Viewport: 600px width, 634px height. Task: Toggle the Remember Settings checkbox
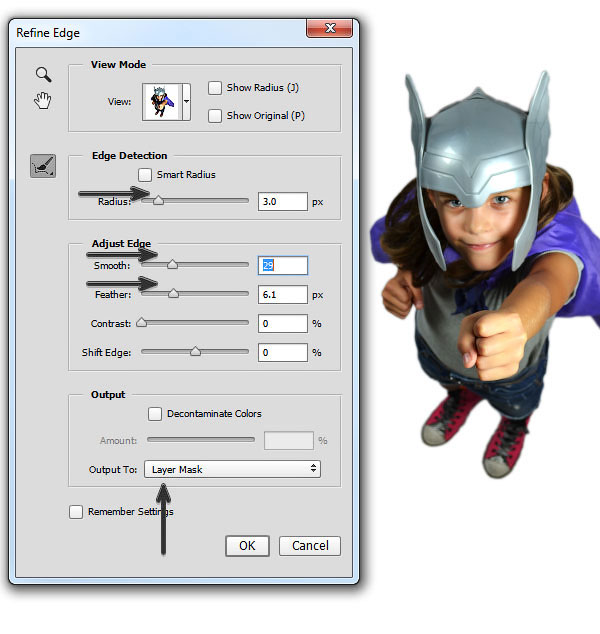pyautogui.click(x=76, y=512)
